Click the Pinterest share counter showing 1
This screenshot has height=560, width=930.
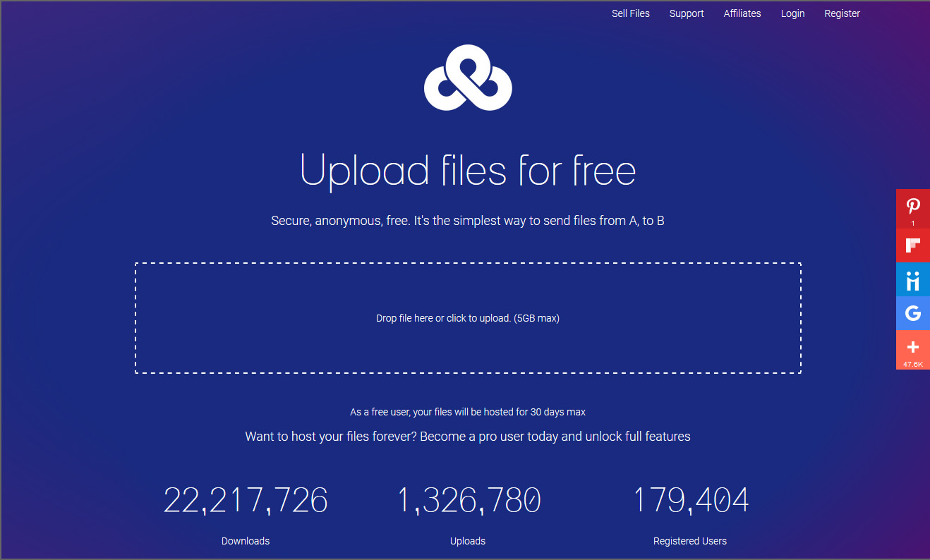click(912, 222)
